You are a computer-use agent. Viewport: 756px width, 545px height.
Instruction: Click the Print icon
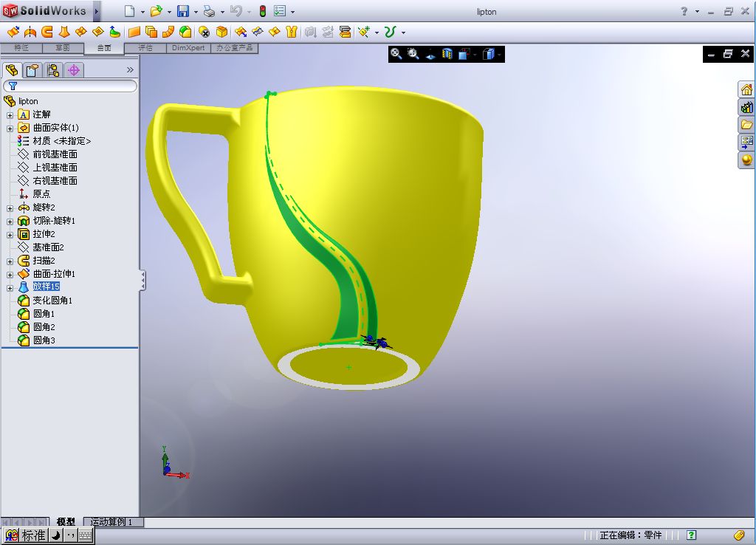(209, 11)
